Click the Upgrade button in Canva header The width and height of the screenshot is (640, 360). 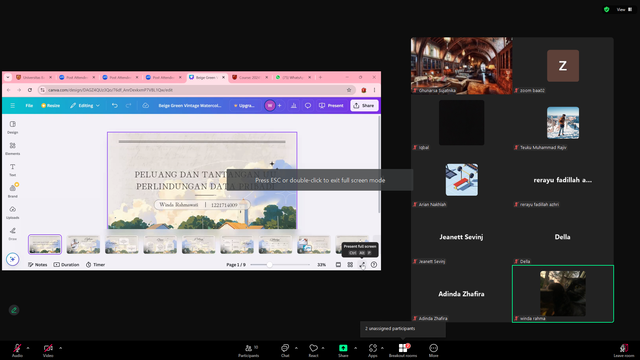click(244, 106)
